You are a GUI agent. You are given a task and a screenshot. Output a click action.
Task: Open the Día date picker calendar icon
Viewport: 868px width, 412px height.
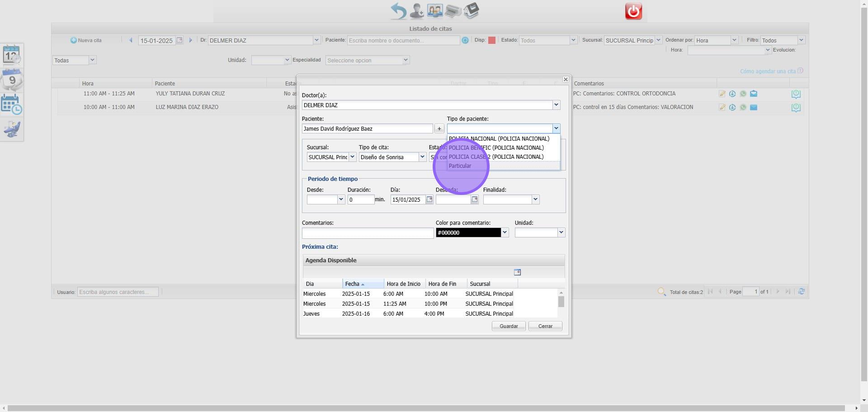[x=429, y=199]
